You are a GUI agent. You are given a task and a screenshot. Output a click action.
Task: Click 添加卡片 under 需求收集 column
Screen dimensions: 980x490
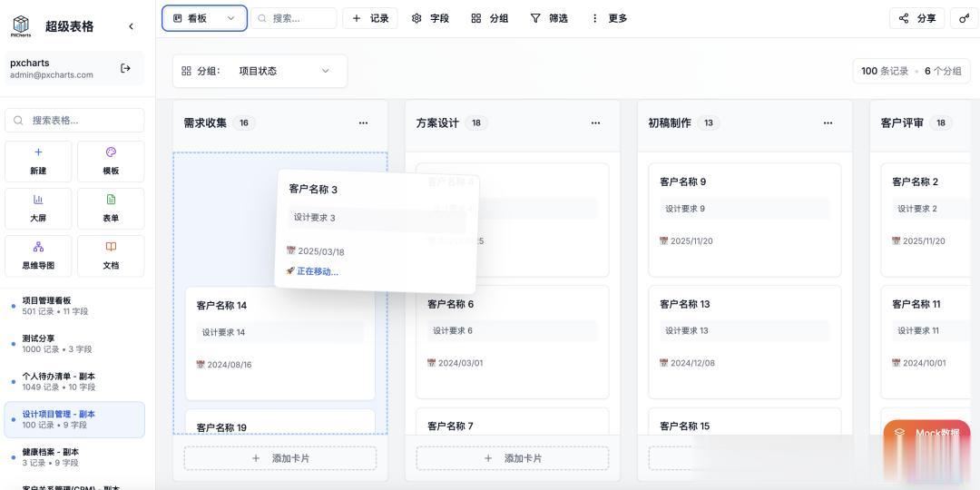[280, 458]
